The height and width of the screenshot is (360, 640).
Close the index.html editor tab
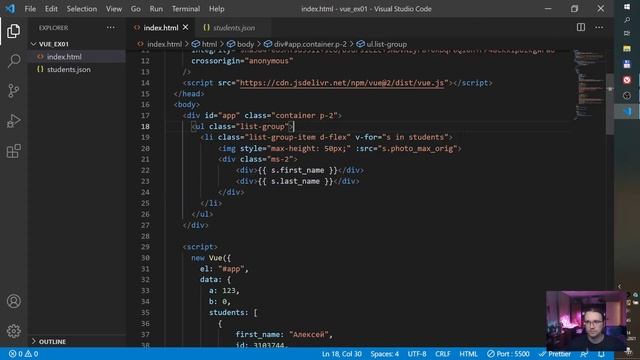[x=186, y=27]
